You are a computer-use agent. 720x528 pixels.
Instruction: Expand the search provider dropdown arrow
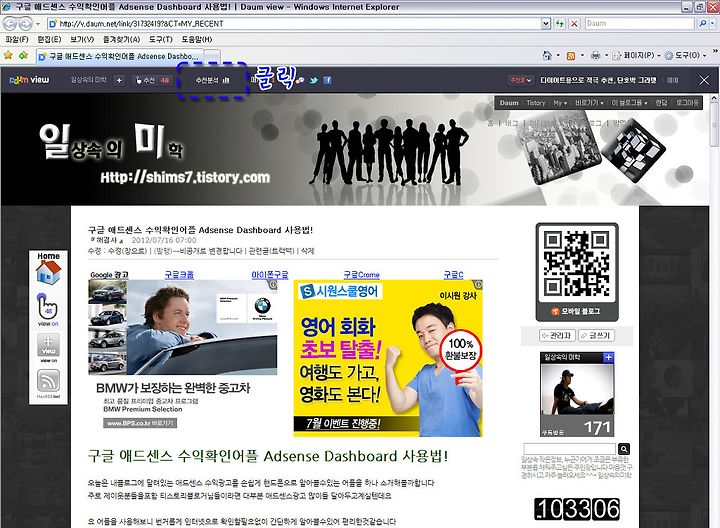[x=711, y=23]
